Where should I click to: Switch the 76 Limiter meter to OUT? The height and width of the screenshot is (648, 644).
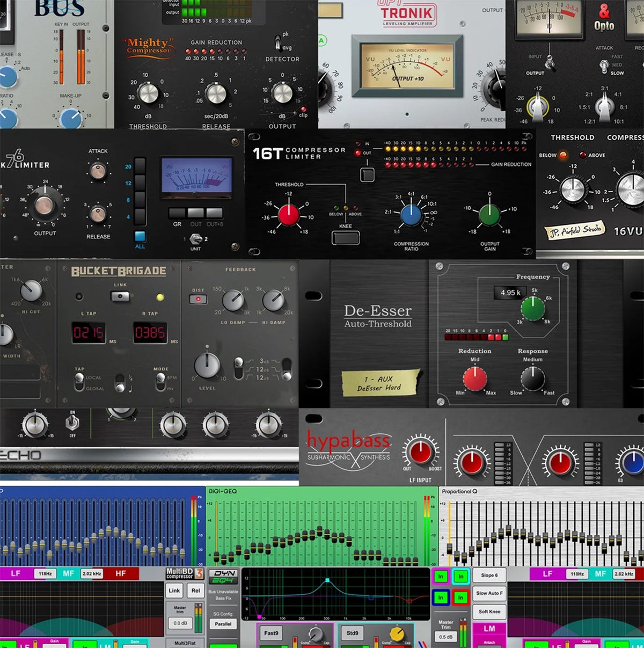pos(196,213)
